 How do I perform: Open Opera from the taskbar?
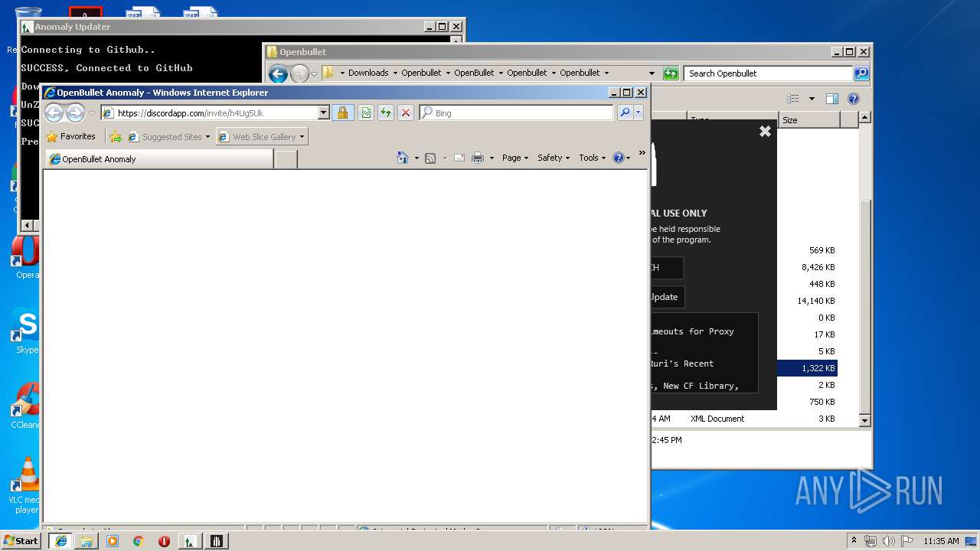pos(164,541)
